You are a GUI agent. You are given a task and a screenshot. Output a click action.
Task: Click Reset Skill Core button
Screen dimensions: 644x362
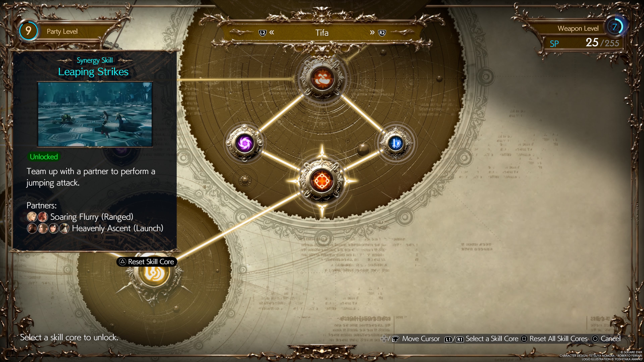point(144,261)
